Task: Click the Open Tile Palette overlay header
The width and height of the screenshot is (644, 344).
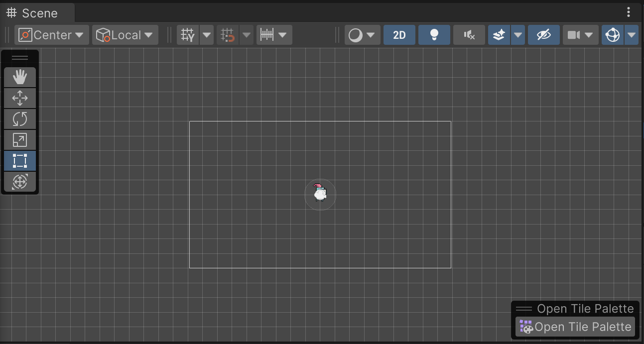Action: 575,309
